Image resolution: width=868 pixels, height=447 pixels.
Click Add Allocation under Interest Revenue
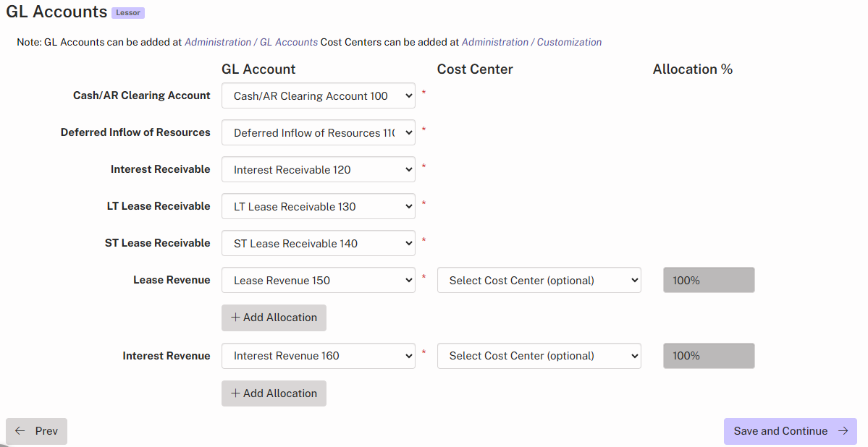coord(274,393)
